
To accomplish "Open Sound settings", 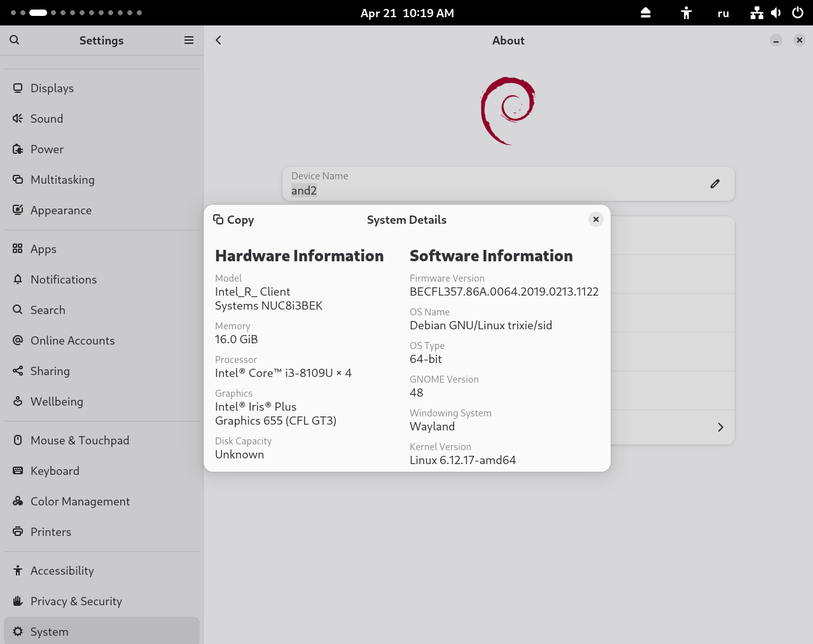I will 102,119.
